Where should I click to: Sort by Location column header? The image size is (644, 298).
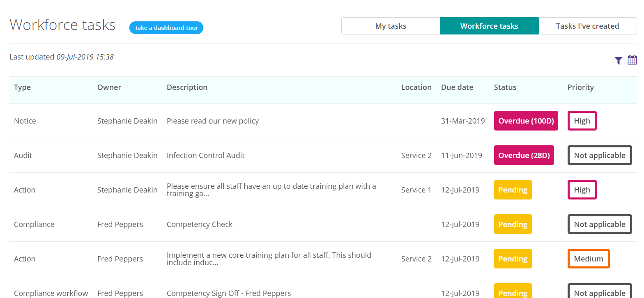[x=416, y=87]
